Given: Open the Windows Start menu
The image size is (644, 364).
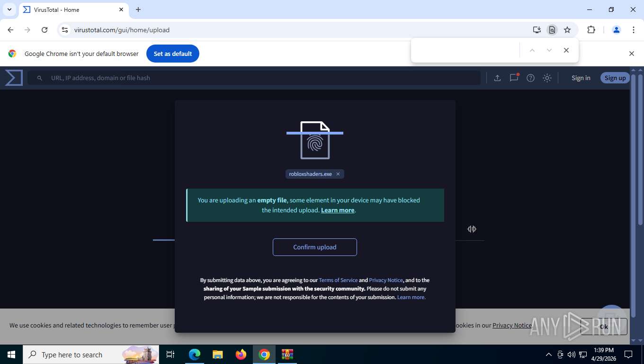Looking at the screenshot, I should point(11,355).
